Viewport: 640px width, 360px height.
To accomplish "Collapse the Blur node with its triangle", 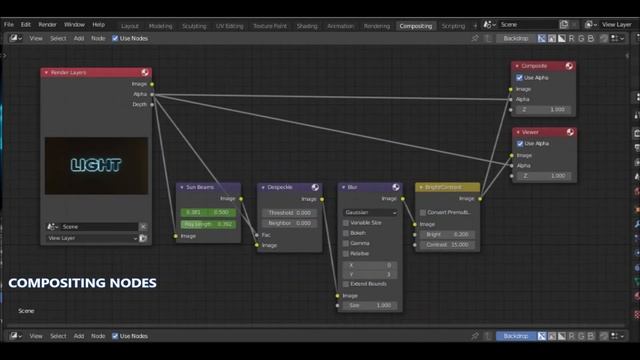I will click(344, 187).
